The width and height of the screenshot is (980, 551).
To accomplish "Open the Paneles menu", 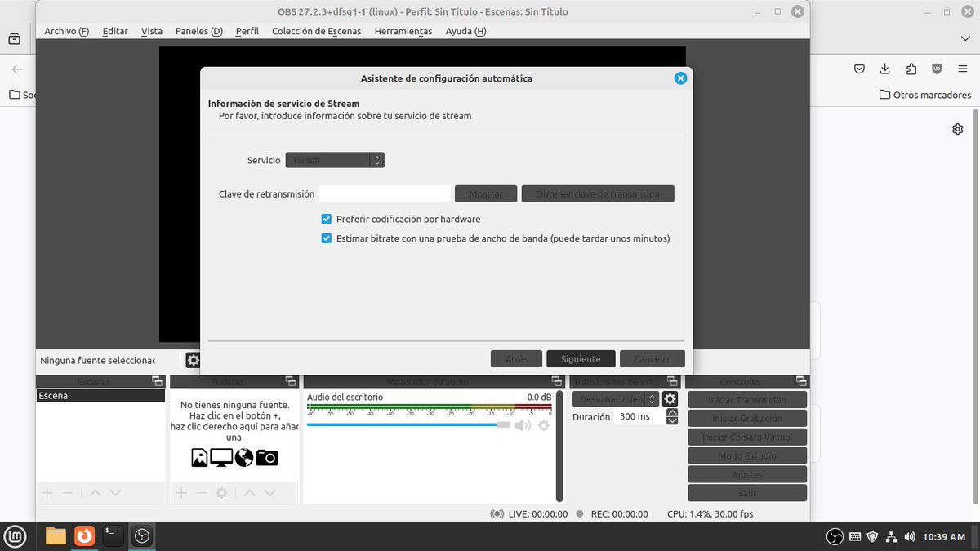I will coord(198,31).
